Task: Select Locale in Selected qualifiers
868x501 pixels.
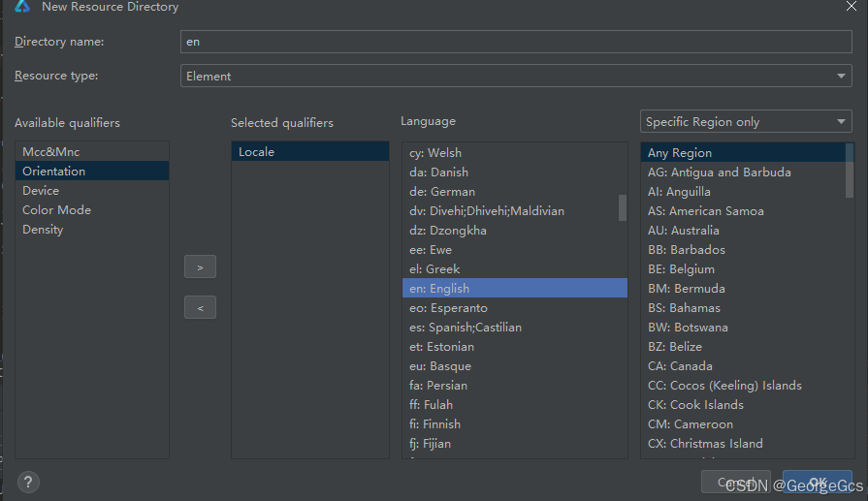Action: click(257, 152)
